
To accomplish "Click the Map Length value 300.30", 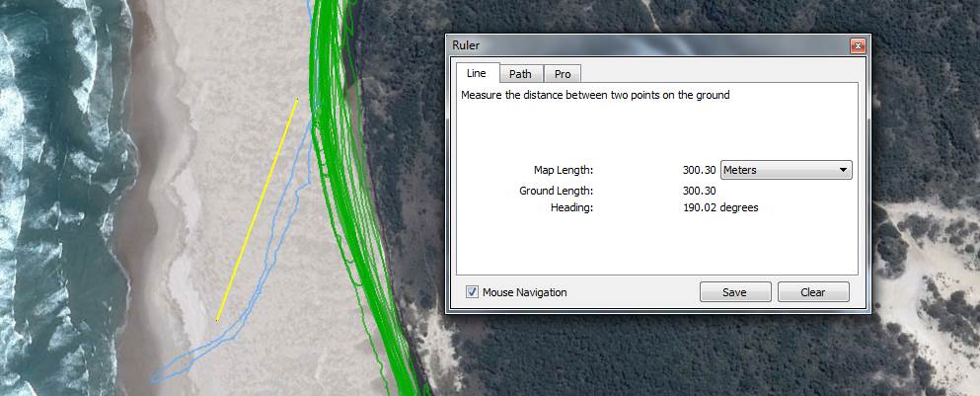I will [x=699, y=170].
